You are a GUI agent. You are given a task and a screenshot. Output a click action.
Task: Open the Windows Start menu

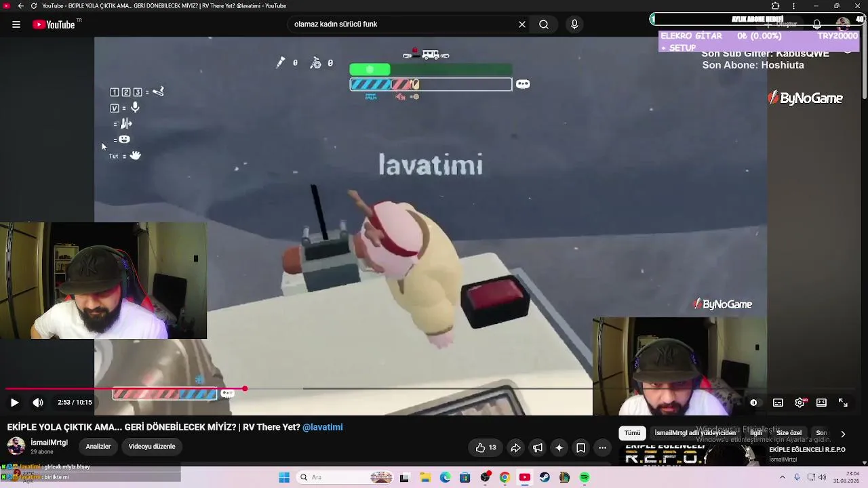[284, 477]
